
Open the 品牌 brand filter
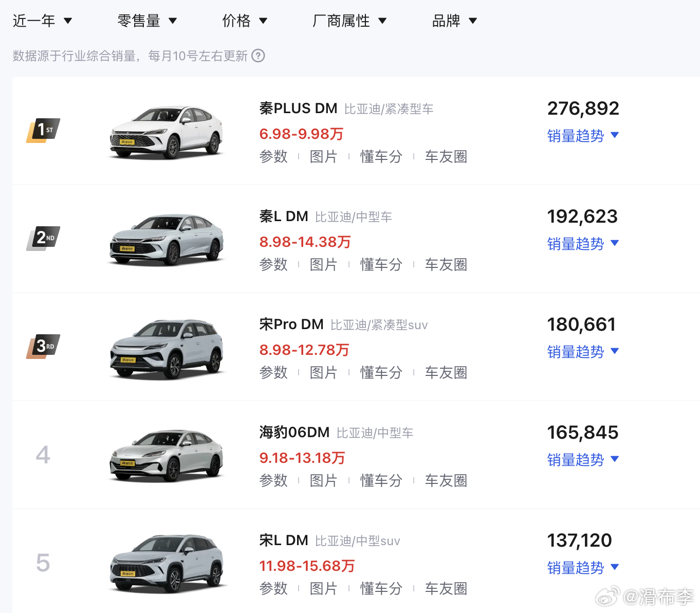pyautogui.click(x=454, y=21)
